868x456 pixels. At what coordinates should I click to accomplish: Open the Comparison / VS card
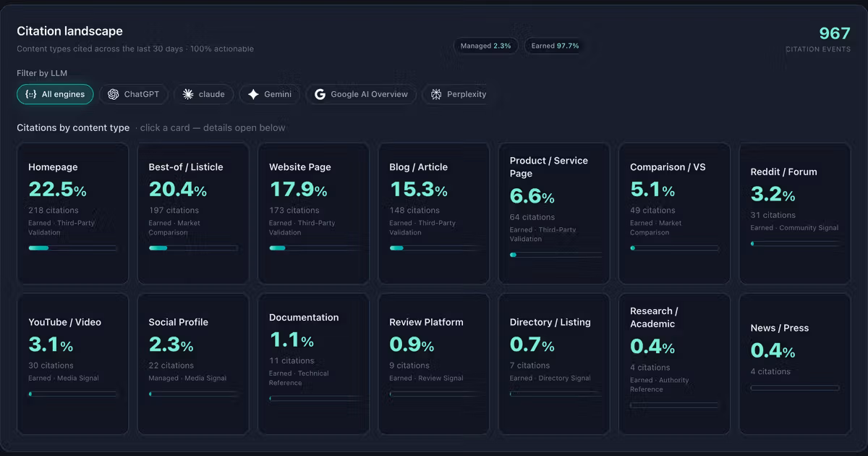click(675, 214)
